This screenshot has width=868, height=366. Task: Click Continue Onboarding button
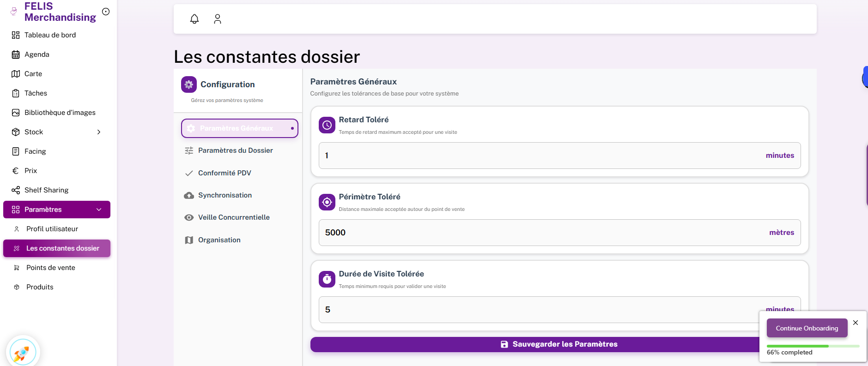click(807, 328)
